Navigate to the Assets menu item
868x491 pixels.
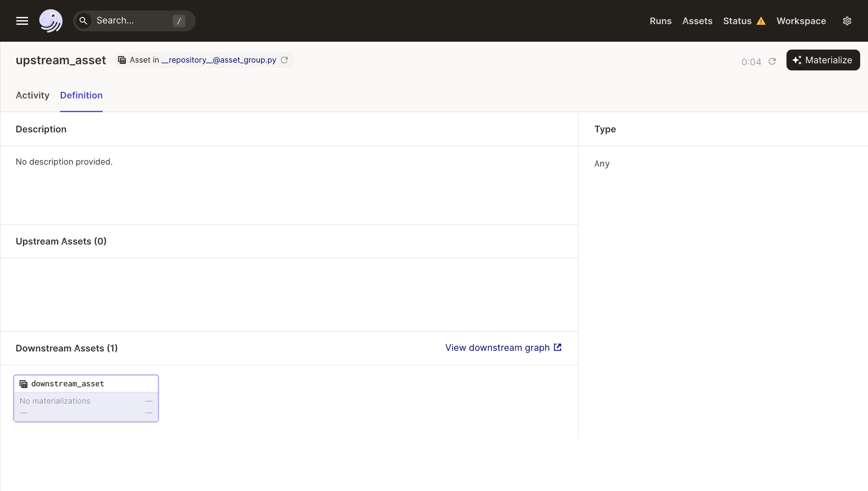tap(697, 21)
